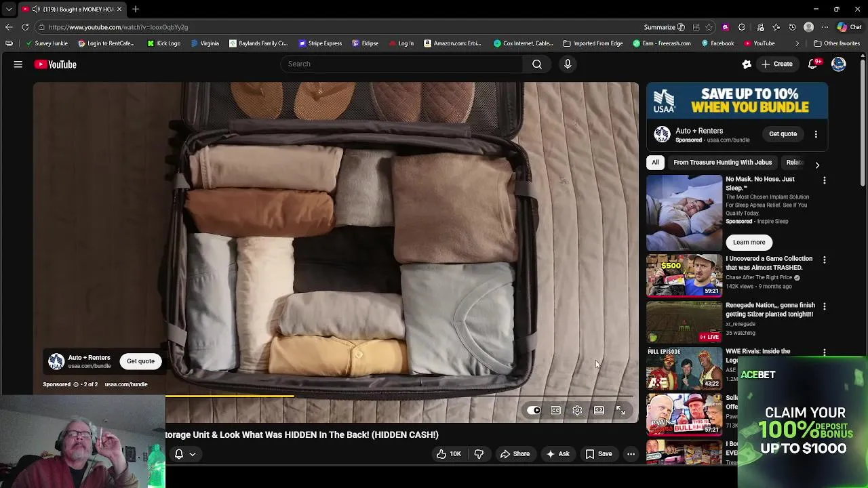868x488 pixels.
Task: Select the All filter chip
Action: [655, 163]
